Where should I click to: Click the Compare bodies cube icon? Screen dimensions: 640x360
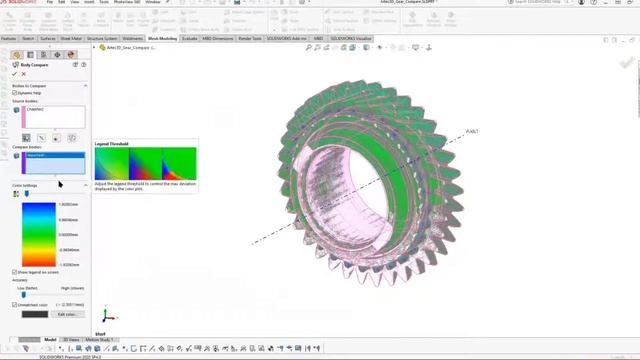tap(16, 156)
